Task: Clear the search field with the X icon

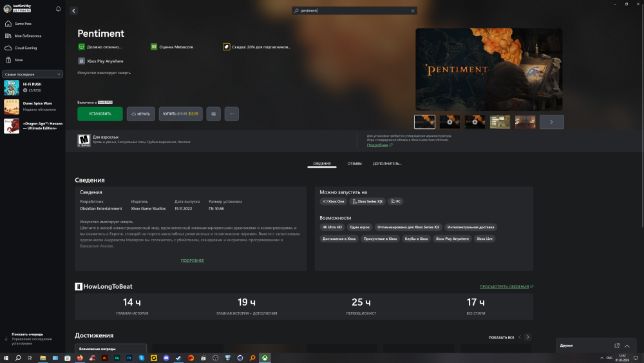Action: pos(413,11)
